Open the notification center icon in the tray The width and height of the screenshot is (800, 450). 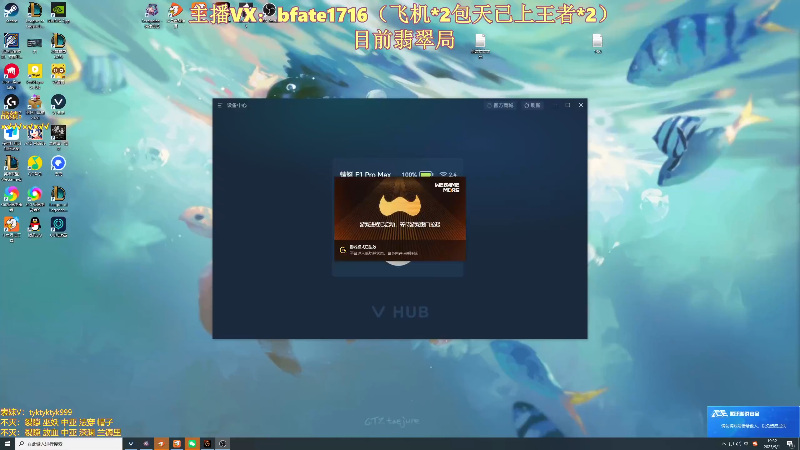coord(790,444)
